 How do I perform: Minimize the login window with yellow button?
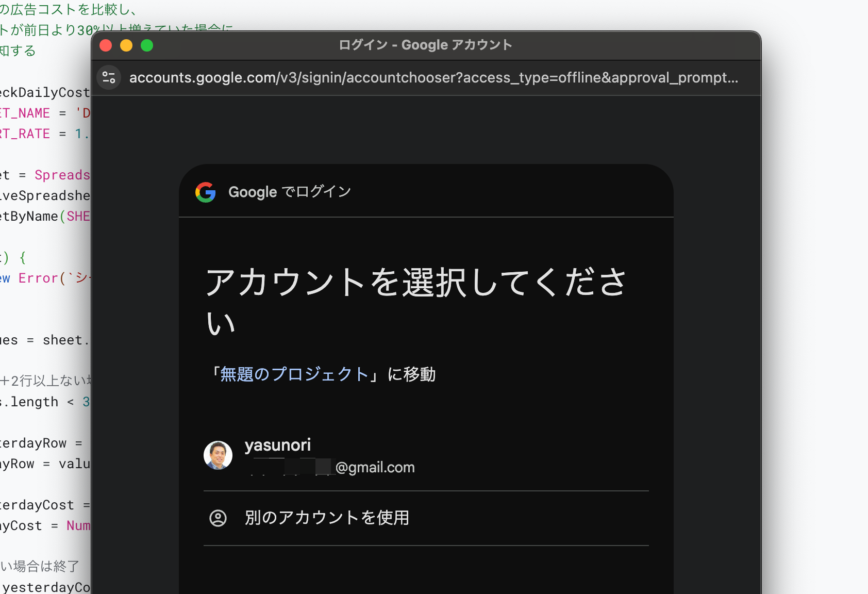pos(126,45)
